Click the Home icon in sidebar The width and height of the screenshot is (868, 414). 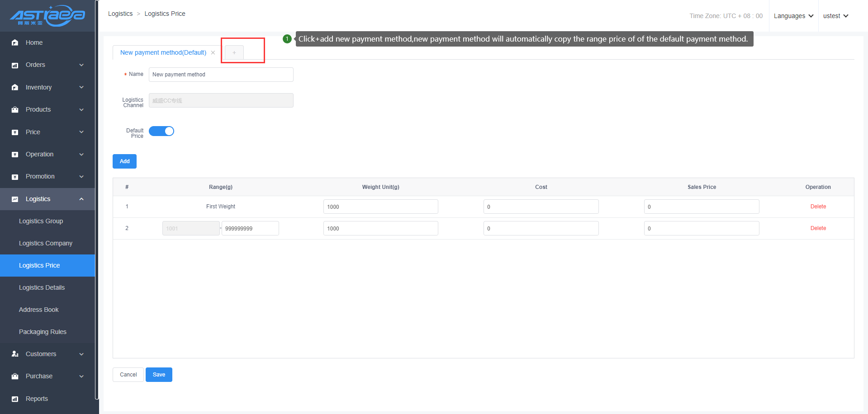tap(15, 42)
